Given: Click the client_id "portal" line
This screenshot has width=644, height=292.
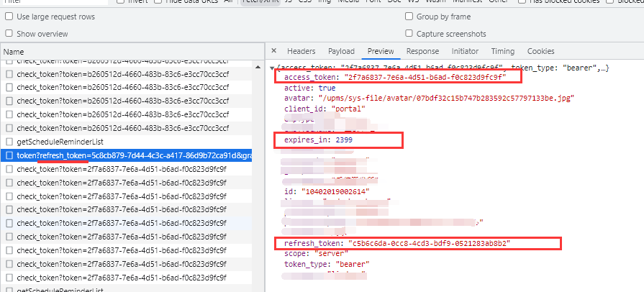Looking at the screenshot, I should (325, 109).
